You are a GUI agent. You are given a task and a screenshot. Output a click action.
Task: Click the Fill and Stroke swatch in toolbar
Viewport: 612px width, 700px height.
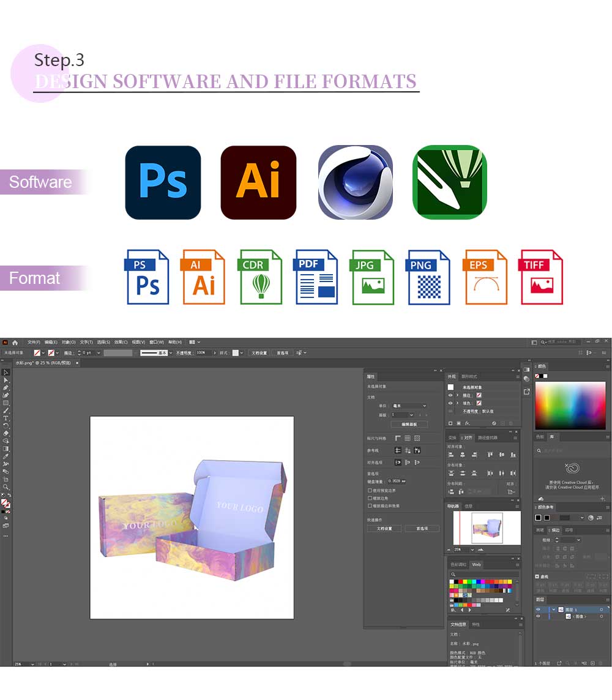tap(6, 503)
